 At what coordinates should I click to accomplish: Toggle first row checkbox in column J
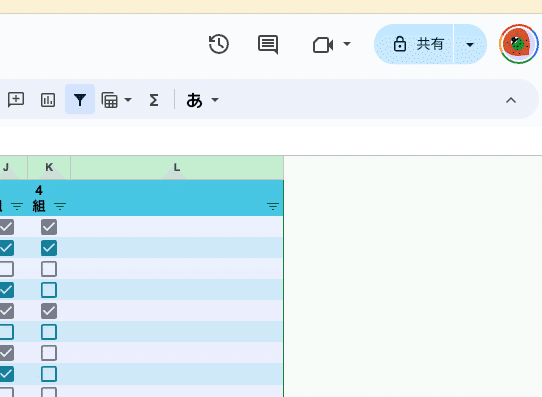(7, 227)
